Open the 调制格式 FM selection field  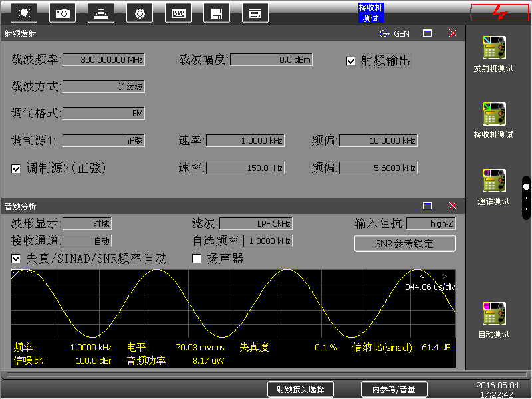coord(103,114)
